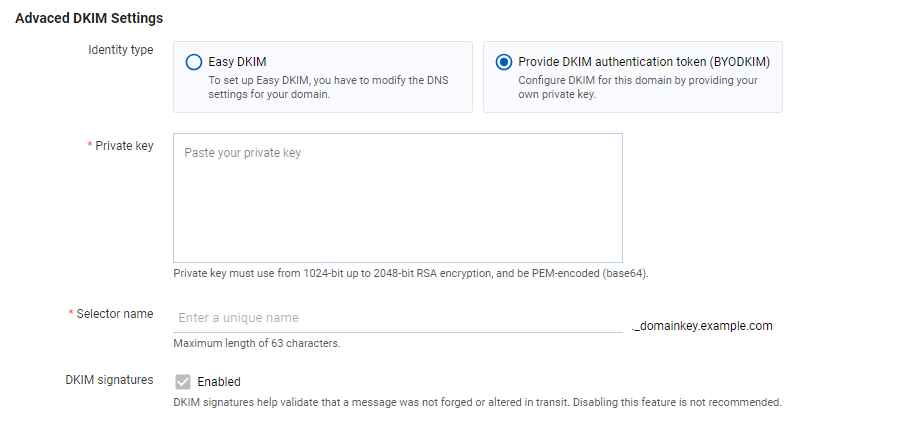The height and width of the screenshot is (423, 908).
Task: Click the DKIM signatures help description
Action: pos(478,402)
